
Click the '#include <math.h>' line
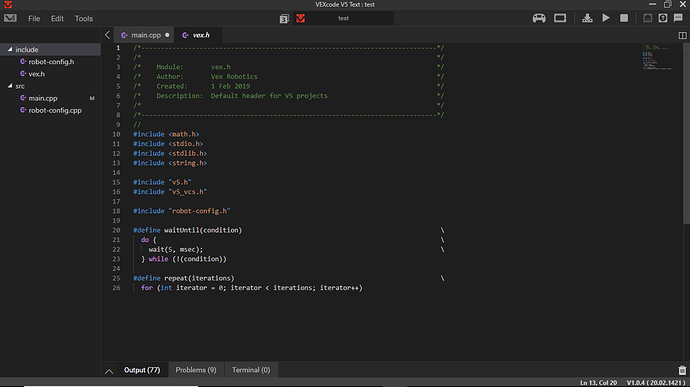166,134
